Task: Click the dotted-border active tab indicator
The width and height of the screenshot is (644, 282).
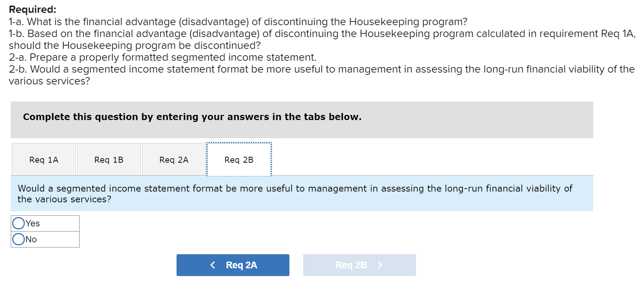Action: coord(239,159)
